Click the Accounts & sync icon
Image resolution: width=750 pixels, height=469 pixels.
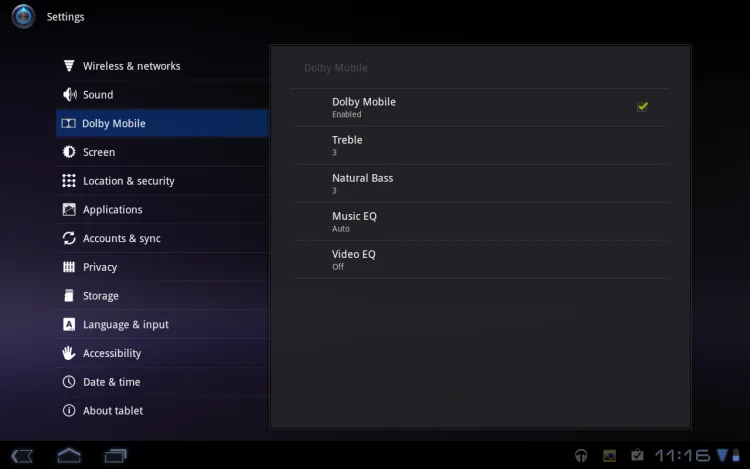click(x=69, y=238)
